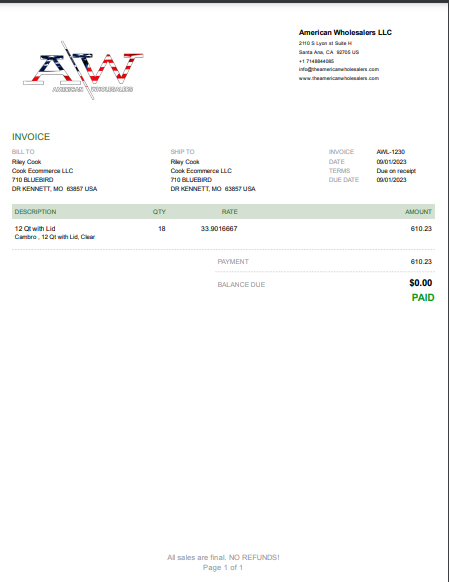Select Cook Ecommerce LLC under SHIP TO

[201, 171]
